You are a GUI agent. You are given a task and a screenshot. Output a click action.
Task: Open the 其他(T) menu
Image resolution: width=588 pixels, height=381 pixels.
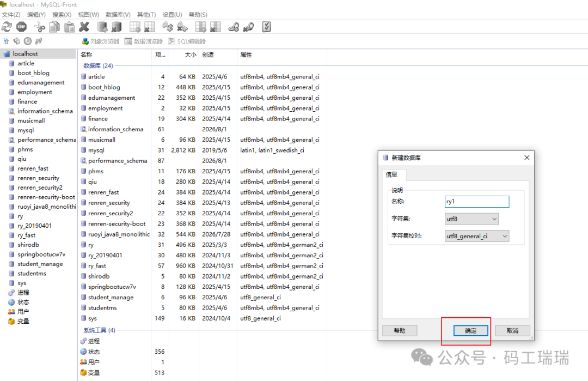coord(146,15)
